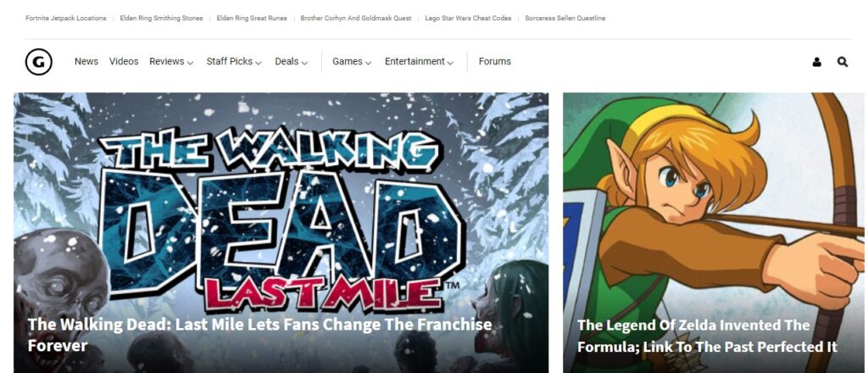Click the GameSpot G logo icon
Image resolution: width=868 pixels, height=373 pixels.
coord(39,62)
